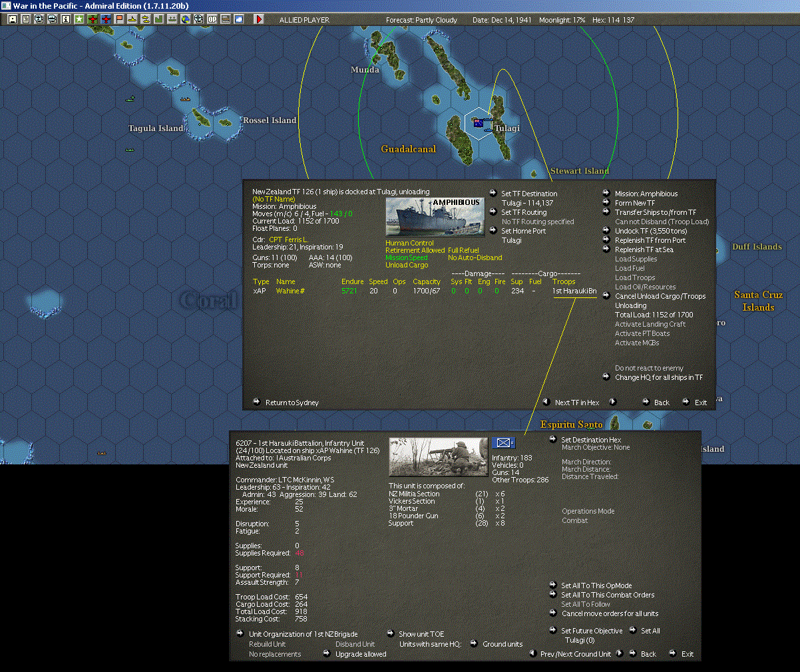The width and height of the screenshot is (800, 672).
Task: Click the red end-turn arrow in toolbar
Action: pyautogui.click(x=259, y=19)
